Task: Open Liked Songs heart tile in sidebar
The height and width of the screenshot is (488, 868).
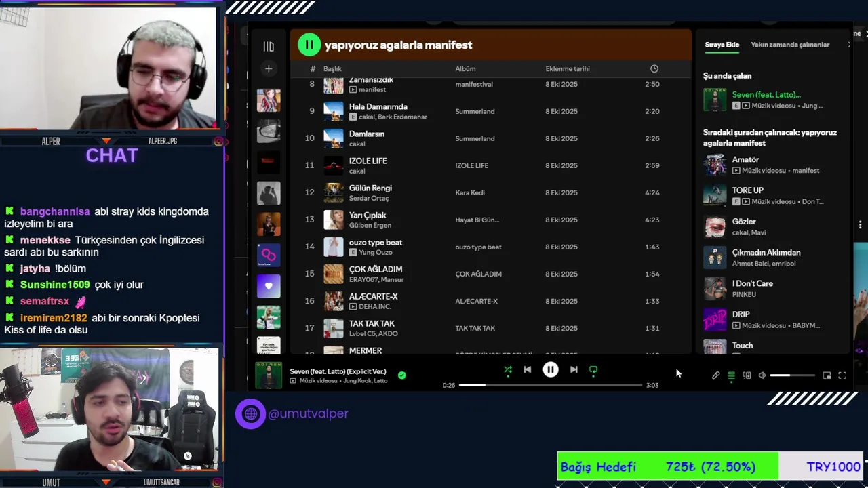Action: (x=269, y=286)
